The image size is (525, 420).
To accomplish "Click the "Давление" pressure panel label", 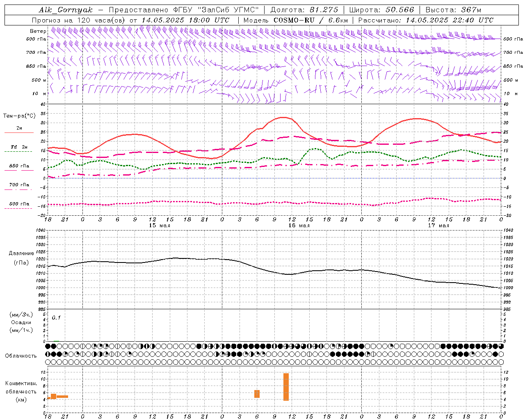I will [x=21, y=253].
